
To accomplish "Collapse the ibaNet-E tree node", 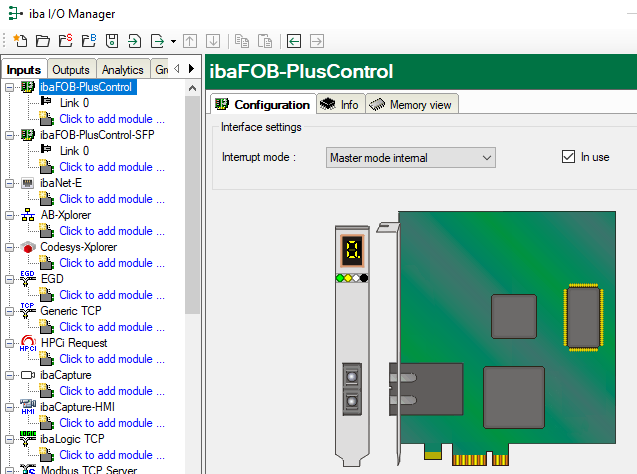I will pyautogui.click(x=9, y=183).
